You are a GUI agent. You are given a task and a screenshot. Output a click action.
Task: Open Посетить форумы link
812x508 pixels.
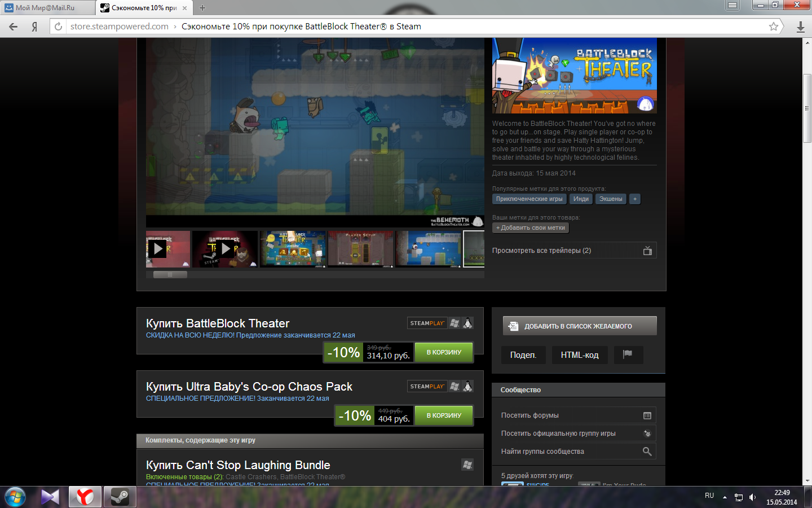(x=579, y=415)
